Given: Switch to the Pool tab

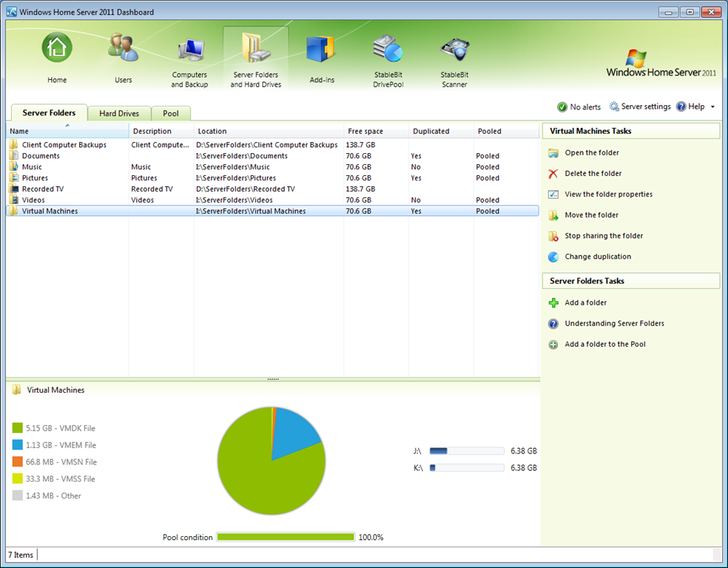Looking at the screenshot, I should click(x=171, y=113).
